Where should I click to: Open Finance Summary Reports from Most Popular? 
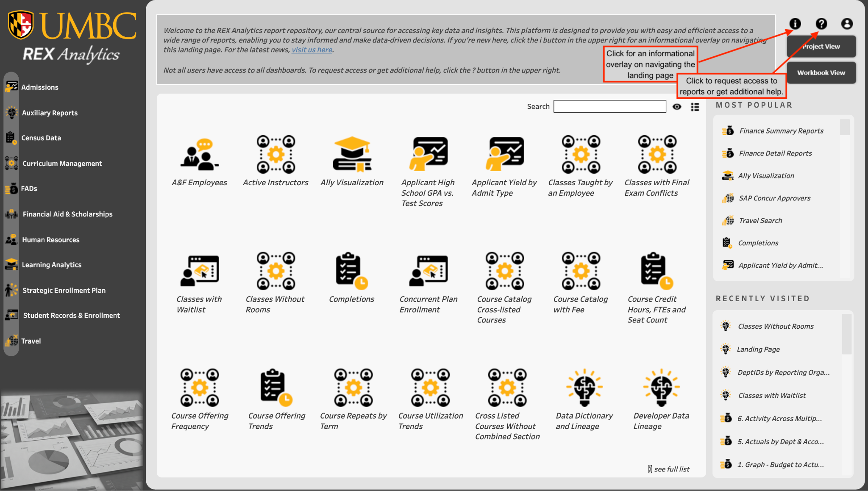point(781,131)
